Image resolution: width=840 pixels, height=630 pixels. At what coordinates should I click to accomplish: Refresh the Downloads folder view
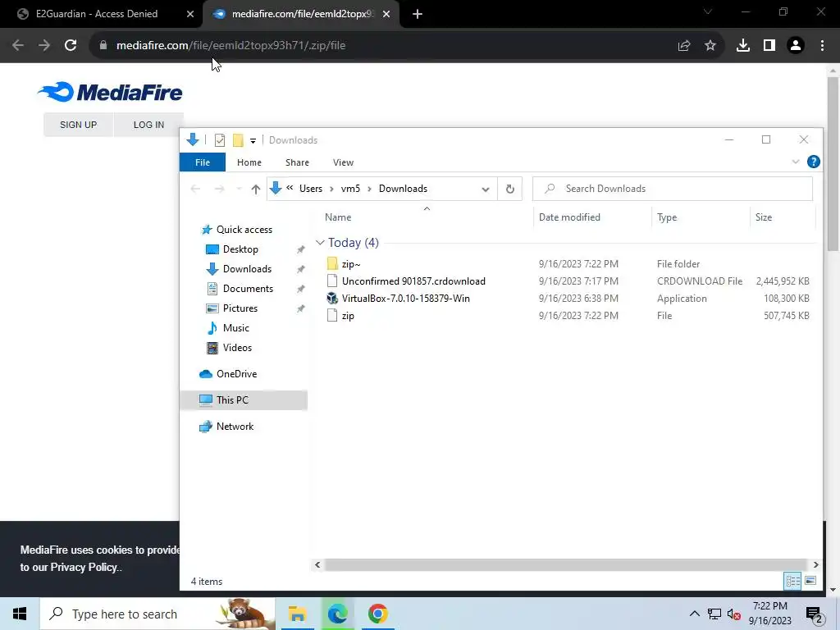pyautogui.click(x=510, y=189)
